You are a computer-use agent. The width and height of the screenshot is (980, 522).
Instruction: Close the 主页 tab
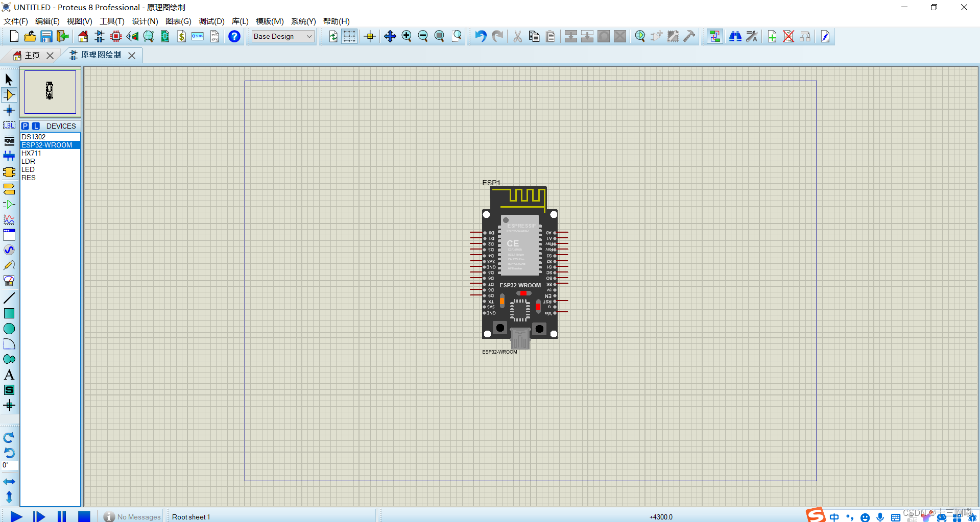pos(50,56)
